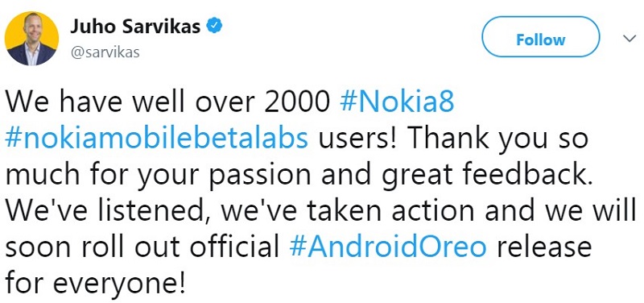Click the 'soon roll out official' text

point(143,247)
